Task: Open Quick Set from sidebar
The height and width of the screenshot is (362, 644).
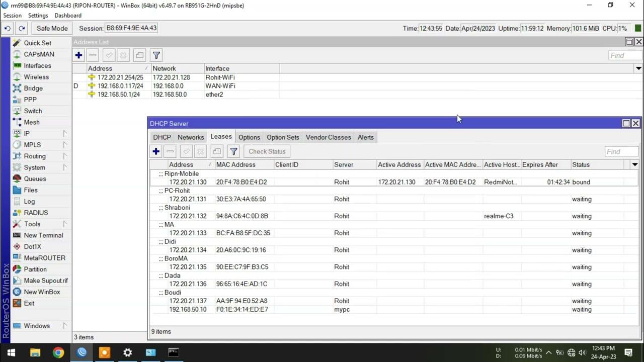Action: point(38,43)
